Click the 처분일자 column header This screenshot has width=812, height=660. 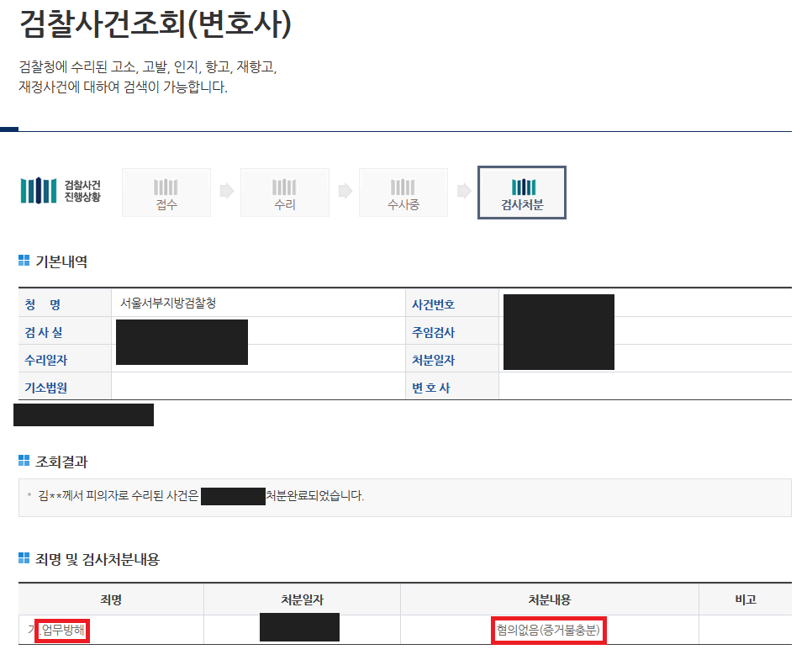[301, 598]
